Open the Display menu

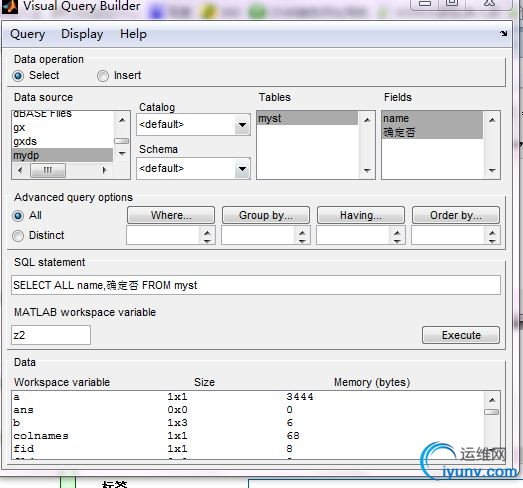82,34
